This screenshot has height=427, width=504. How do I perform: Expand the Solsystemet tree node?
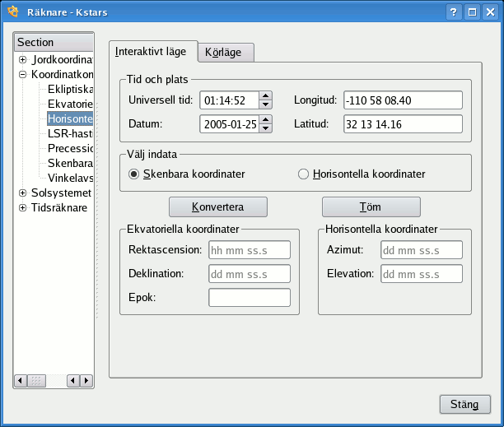tap(22, 193)
